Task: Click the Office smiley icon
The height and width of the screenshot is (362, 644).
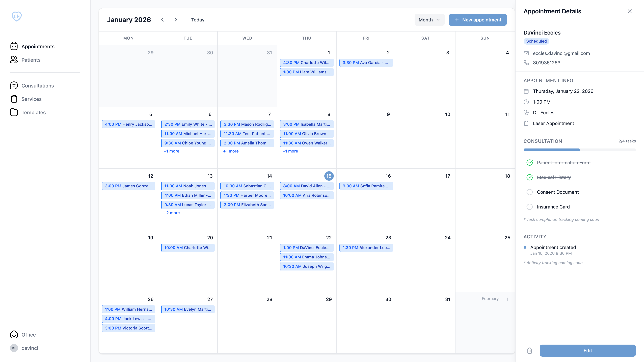Action: pos(14,335)
